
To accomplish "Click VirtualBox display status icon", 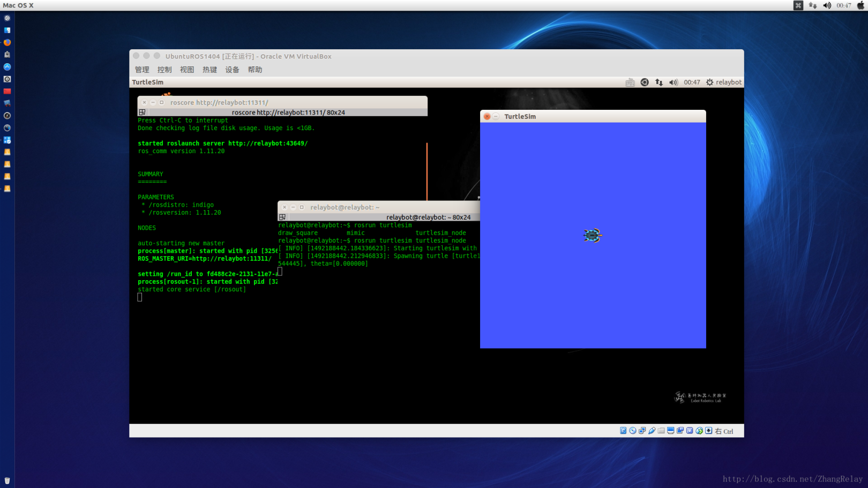I will (671, 431).
